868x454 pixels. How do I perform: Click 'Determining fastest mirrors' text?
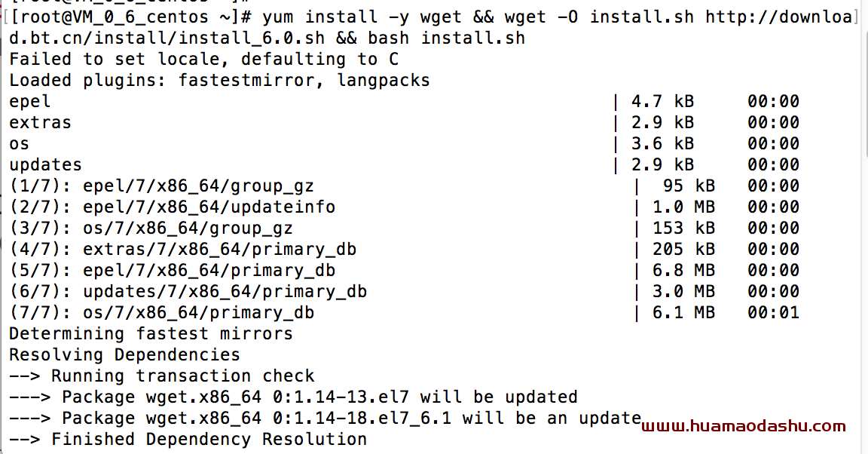151,333
